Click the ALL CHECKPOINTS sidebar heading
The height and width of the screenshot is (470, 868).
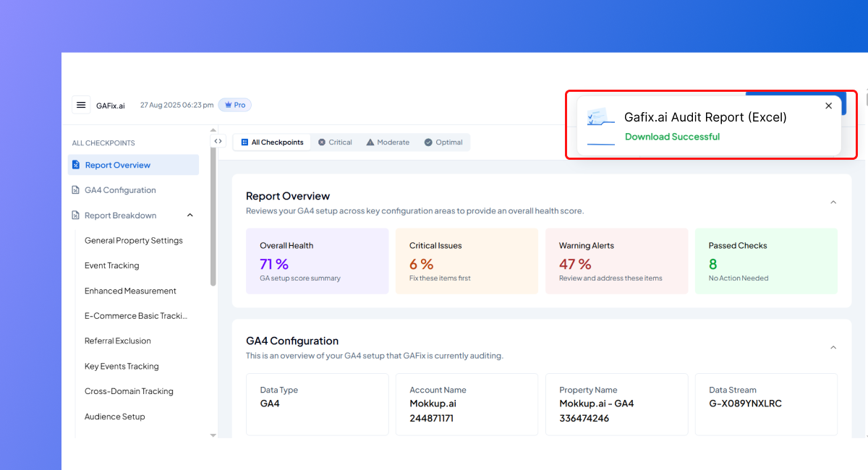point(103,143)
